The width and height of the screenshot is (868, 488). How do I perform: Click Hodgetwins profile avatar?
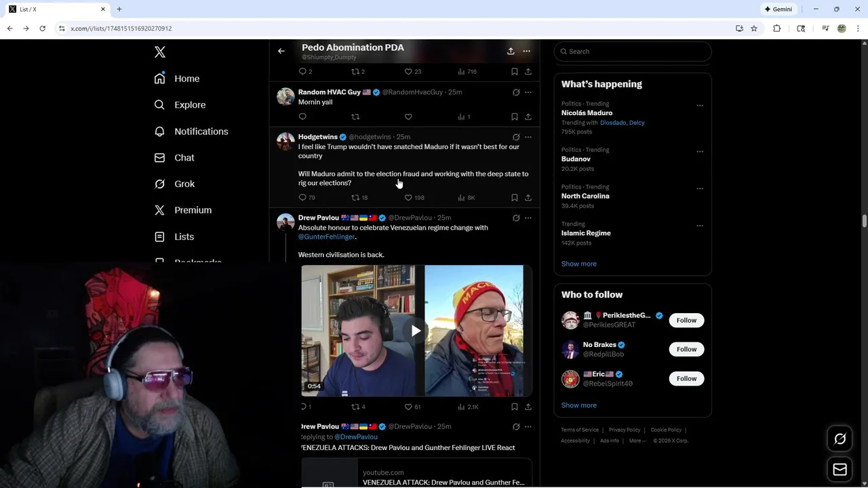pos(285,142)
